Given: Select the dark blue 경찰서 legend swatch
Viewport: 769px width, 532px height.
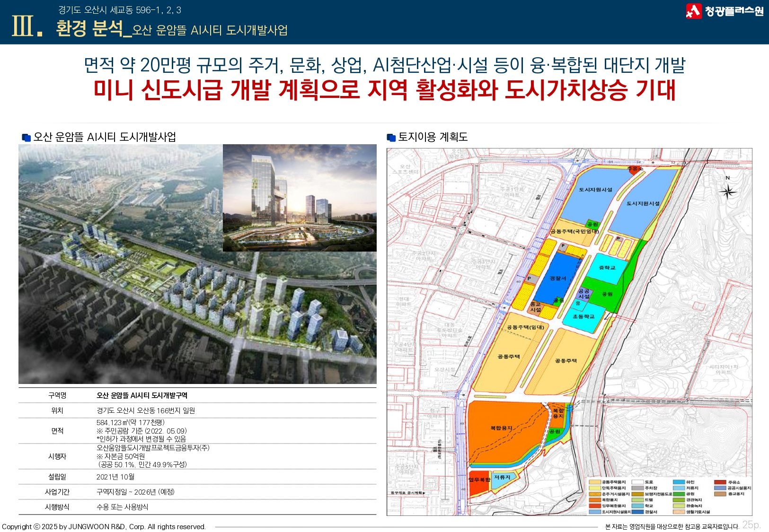Looking at the screenshot, I should coord(637,512).
